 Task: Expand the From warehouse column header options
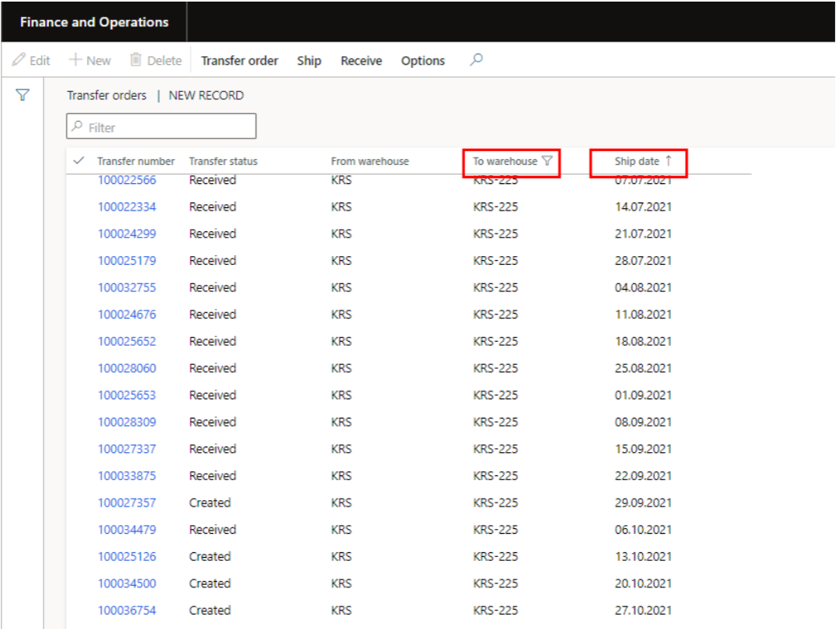click(370, 162)
